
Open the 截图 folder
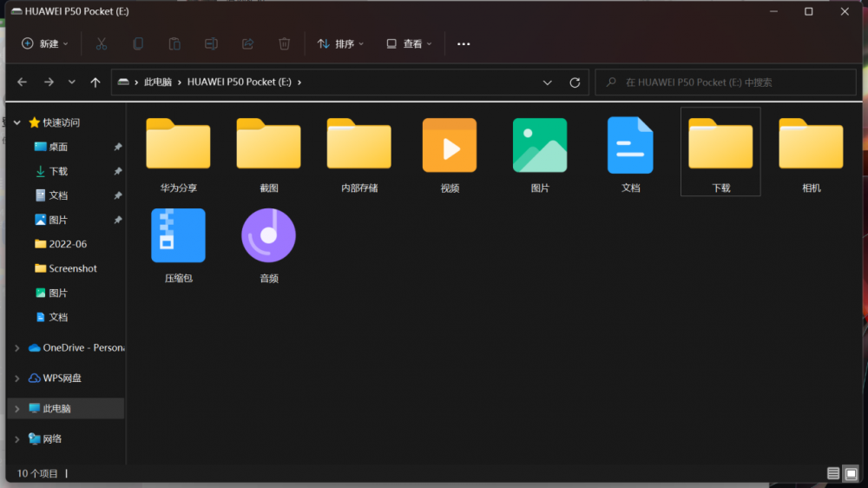click(x=268, y=155)
